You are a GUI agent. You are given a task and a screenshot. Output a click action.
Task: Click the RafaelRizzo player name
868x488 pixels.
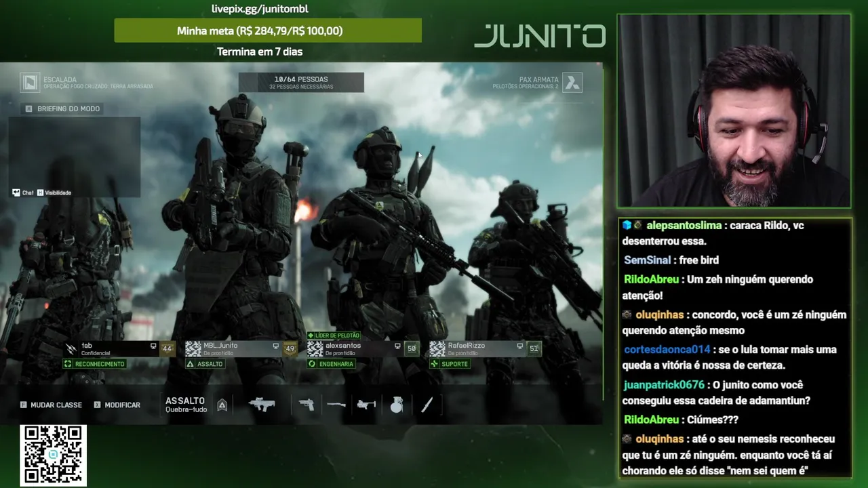[467, 346]
